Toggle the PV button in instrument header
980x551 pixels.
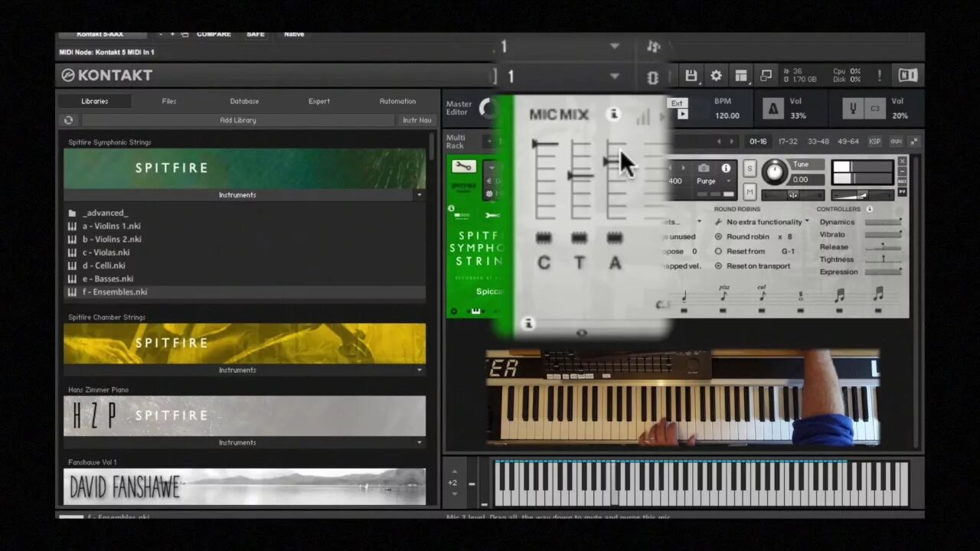click(x=902, y=192)
